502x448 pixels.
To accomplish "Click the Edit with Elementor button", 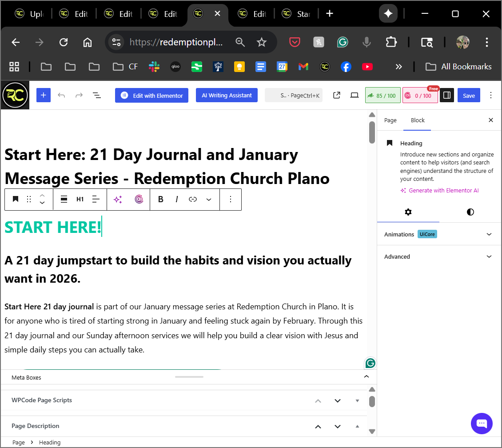I will click(x=151, y=95).
